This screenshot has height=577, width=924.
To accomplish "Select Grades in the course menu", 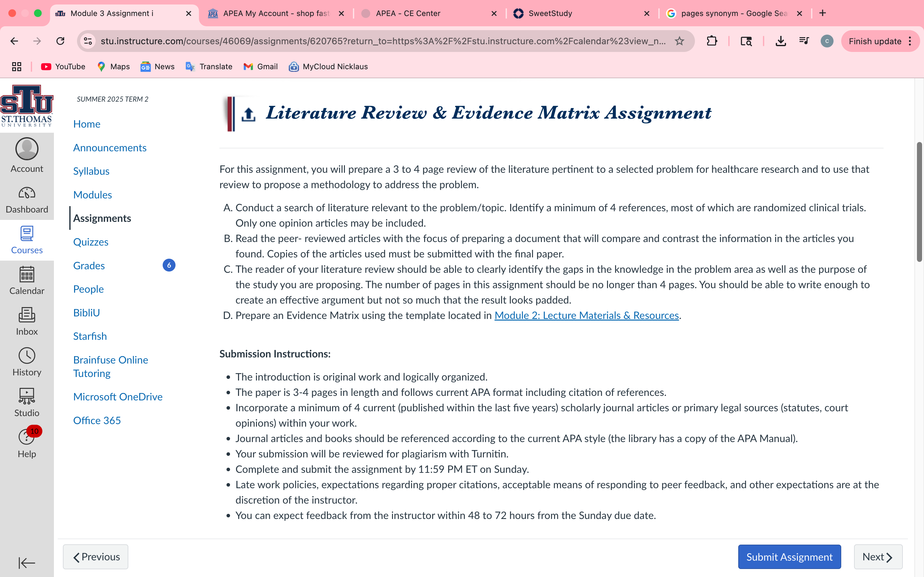I will pos(89,266).
